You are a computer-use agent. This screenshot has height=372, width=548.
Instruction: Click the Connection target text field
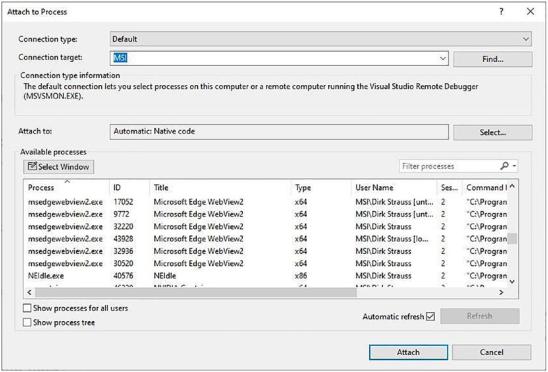(x=274, y=58)
